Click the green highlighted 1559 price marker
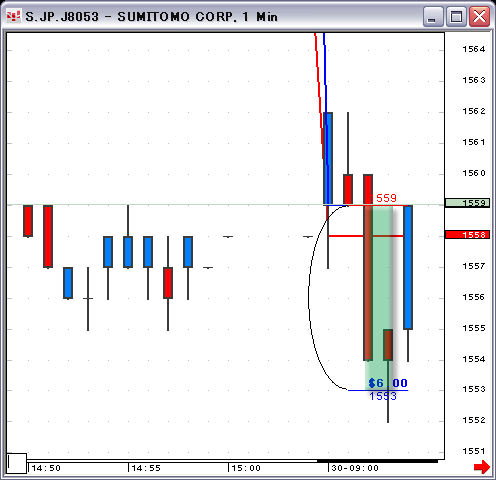Viewport: 496px width, 480px height. 467,203
